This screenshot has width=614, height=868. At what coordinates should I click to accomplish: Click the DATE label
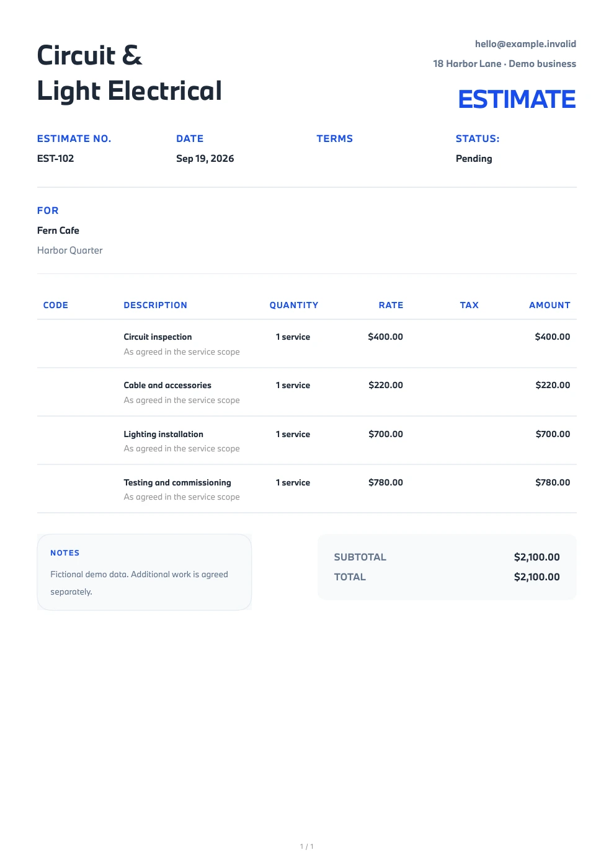pos(190,139)
